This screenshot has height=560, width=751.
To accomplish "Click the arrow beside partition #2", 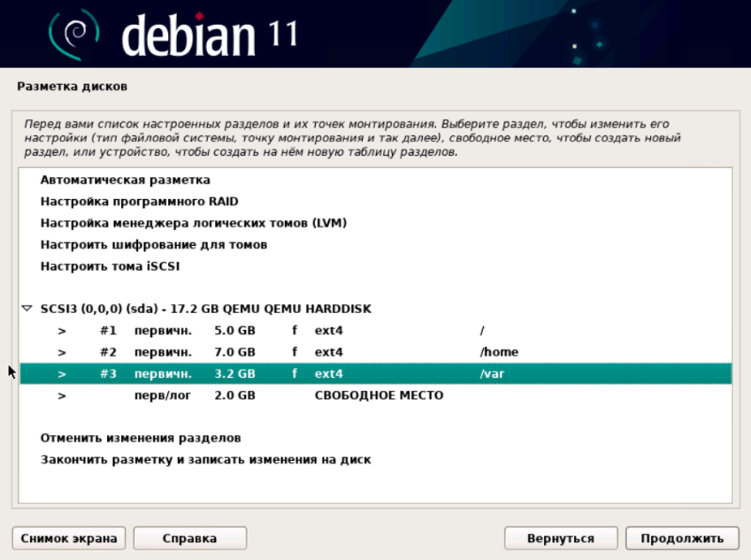I will (62, 353).
